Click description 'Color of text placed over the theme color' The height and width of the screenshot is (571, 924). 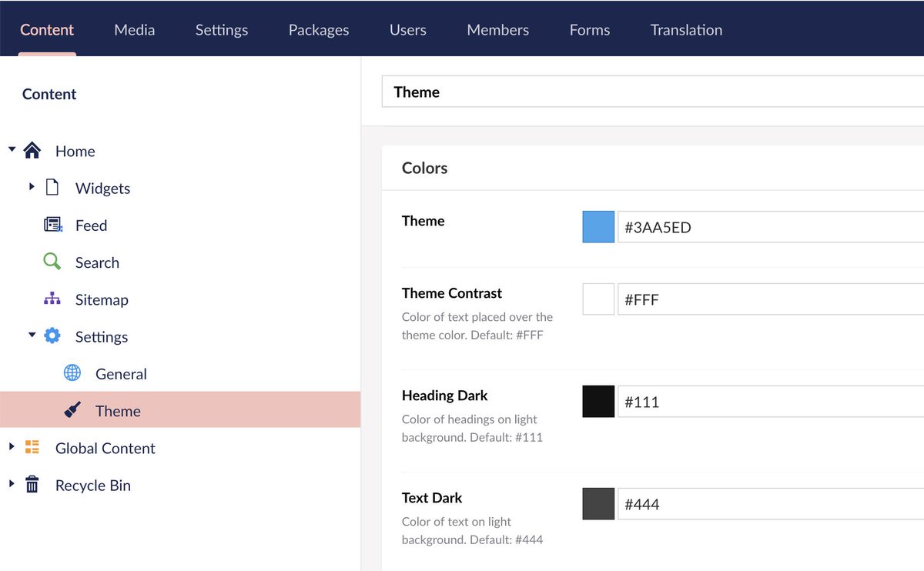pyautogui.click(x=477, y=326)
